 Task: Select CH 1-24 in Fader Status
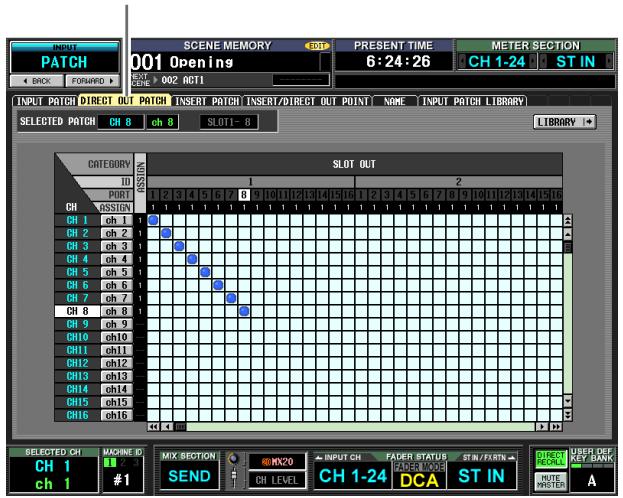click(x=353, y=476)
